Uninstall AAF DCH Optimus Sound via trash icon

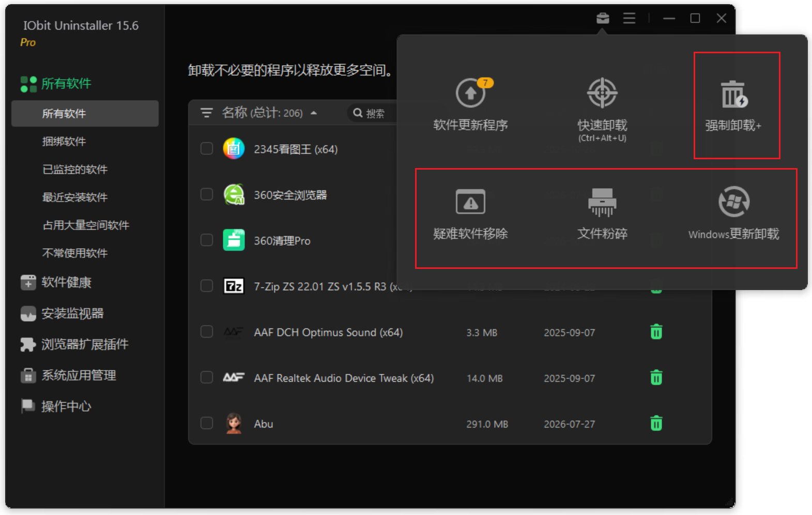[x=656, y=332]
